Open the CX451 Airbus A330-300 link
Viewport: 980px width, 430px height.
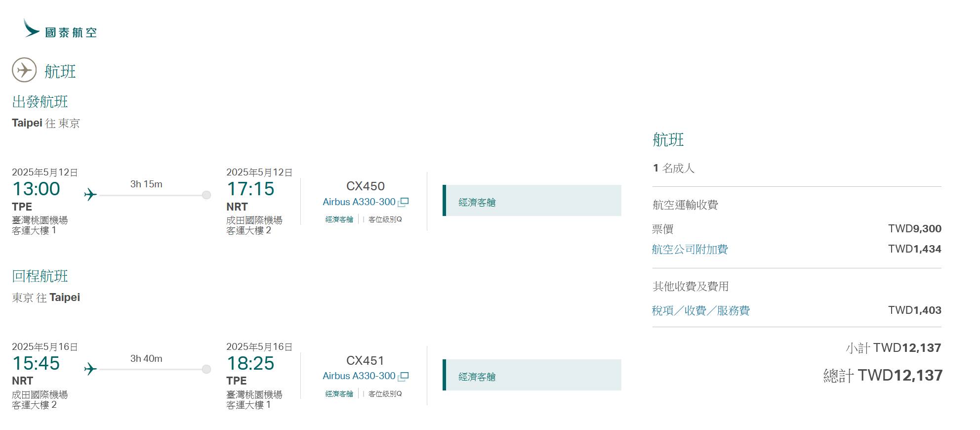click(x=359, y=376)
